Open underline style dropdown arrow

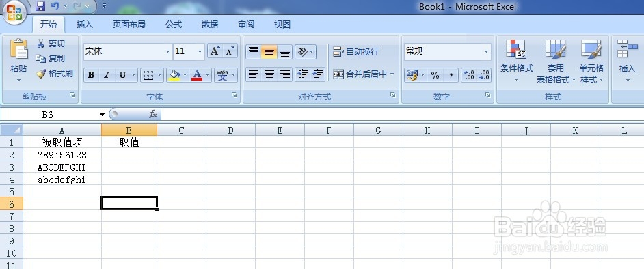(133, 75)
